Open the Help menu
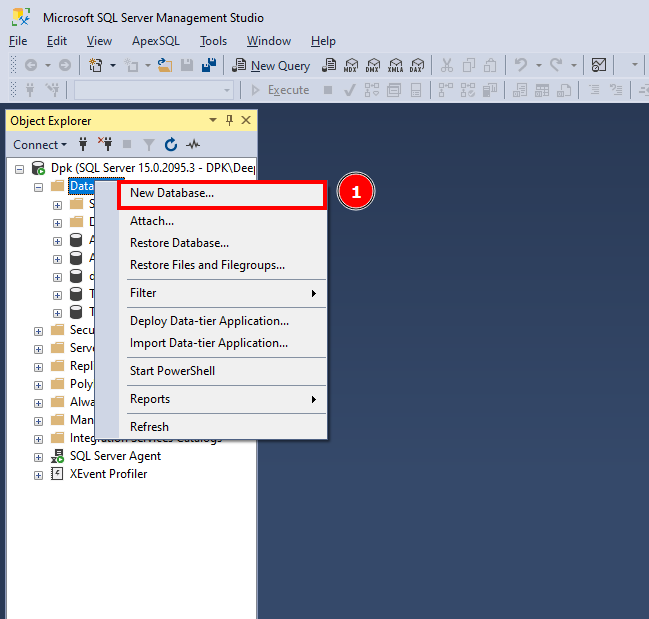The width and height of the screenshot is (649, 619). point(323,41)
